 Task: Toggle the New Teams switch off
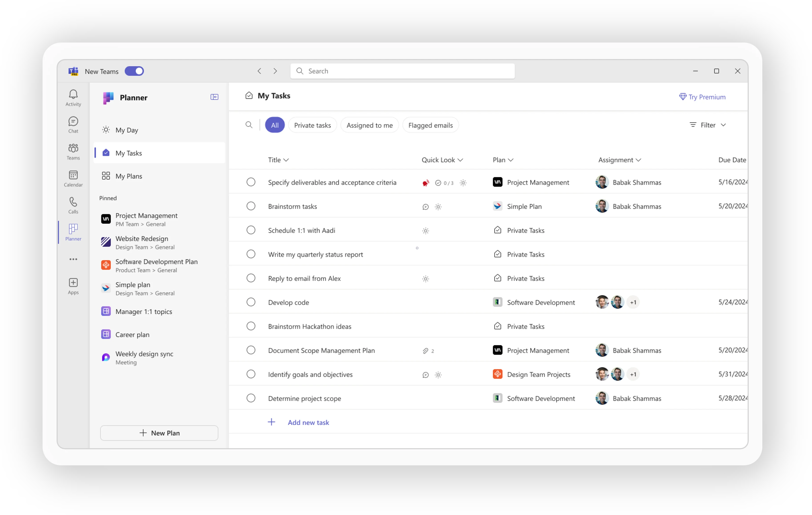[x=134, y=71]
